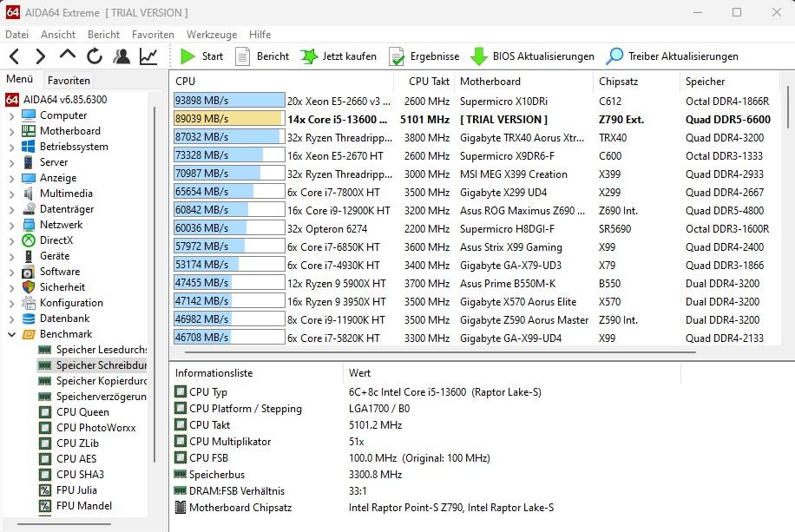Go forward with the right arrow
795x532 pixels.
point(40,56)
